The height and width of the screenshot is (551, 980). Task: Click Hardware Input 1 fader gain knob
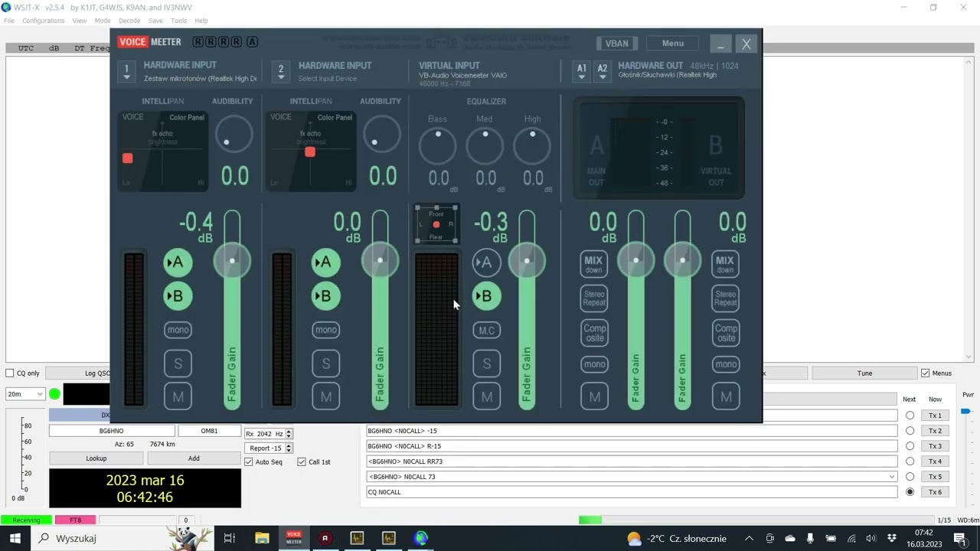(232, 261)
